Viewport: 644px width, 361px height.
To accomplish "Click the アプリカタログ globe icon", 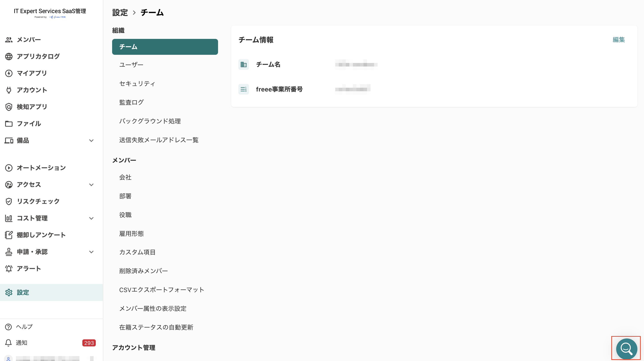I will click(x=9, y=56).
